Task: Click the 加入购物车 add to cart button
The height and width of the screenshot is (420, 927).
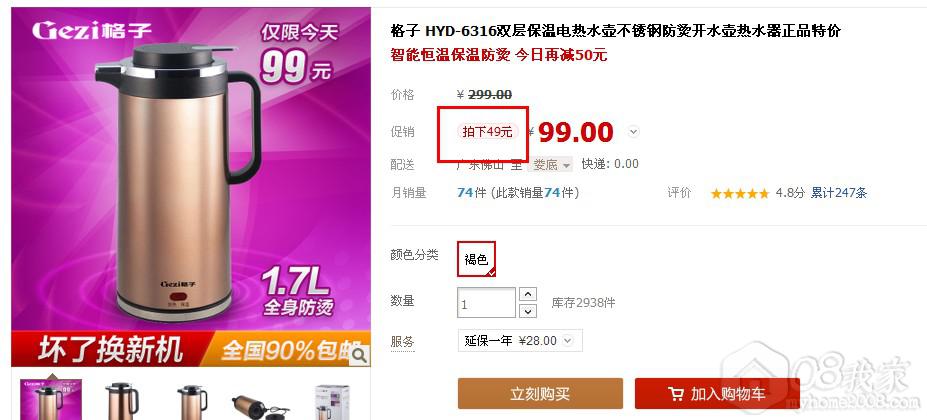Action: pos(717,394)
